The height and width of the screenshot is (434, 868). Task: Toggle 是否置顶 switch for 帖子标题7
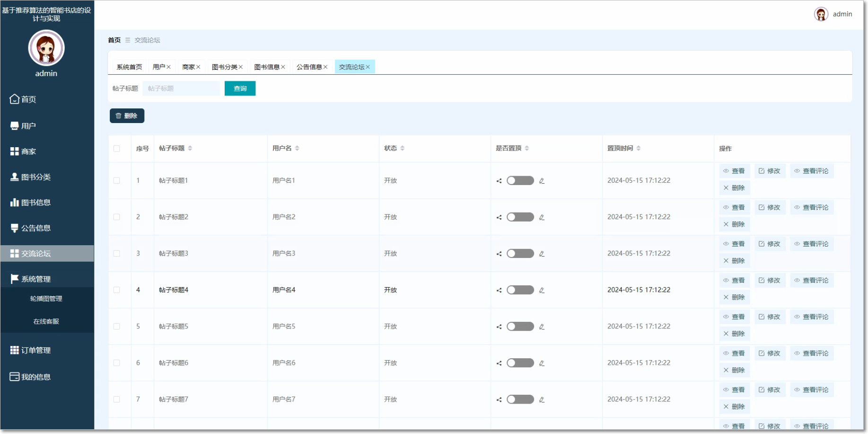[x=520, y=399]
